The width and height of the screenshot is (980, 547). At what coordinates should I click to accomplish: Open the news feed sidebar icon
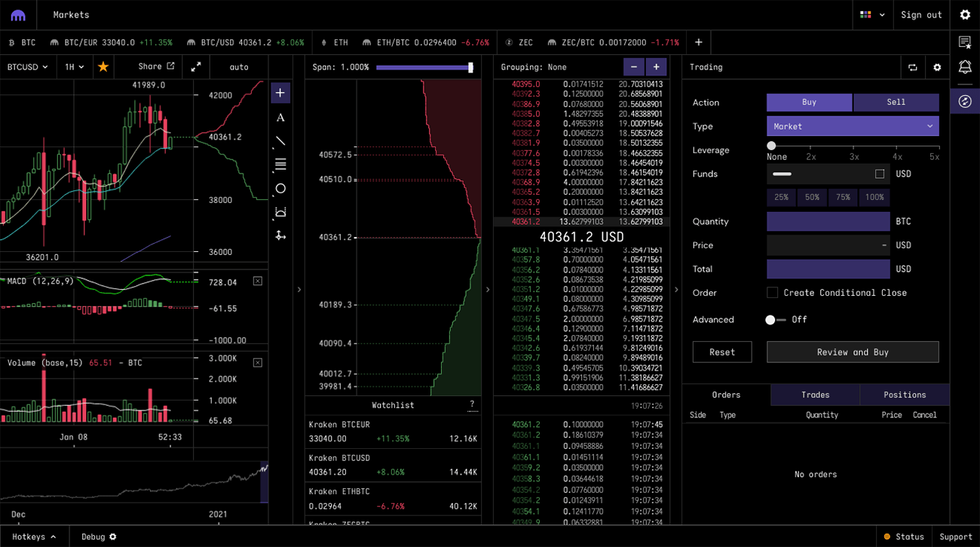pyautogui.click(x=965, y=42)
